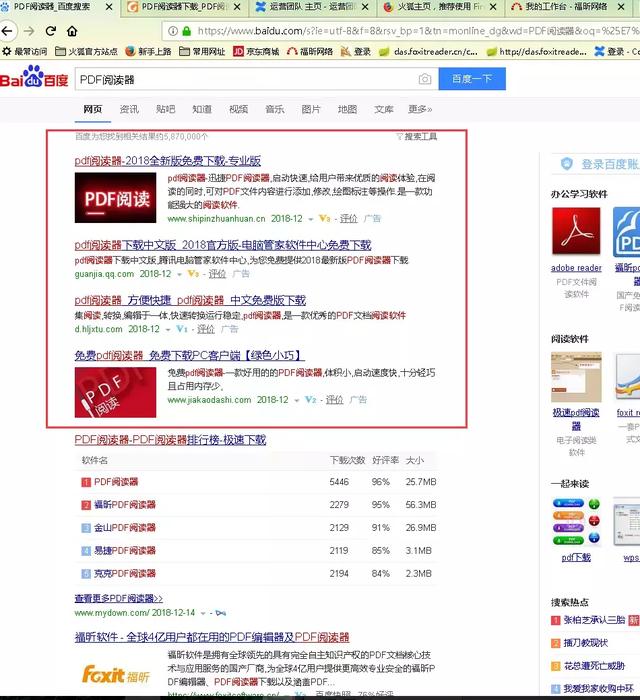Open 克克PDF阅读器 row in ranking table
This screenshot has height=700, width=640.
coord(125,574)
